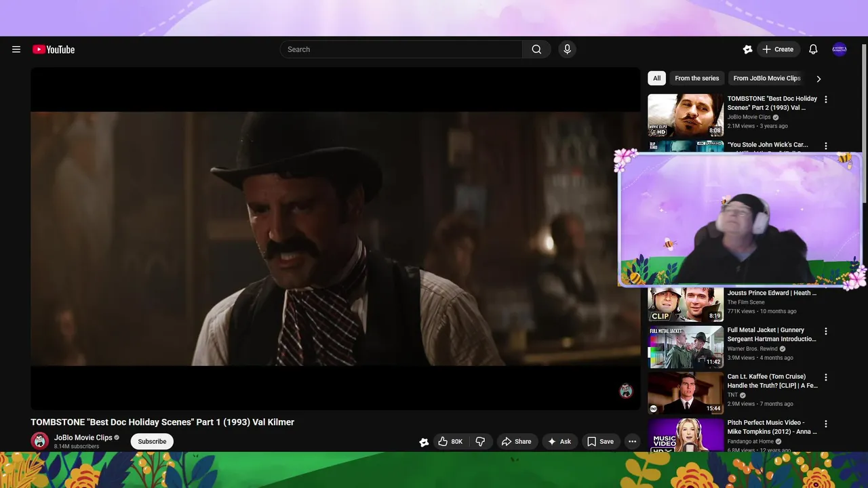Open Can Lt. Kaffee thumbnail
Image resolution: width=868 pixels, height=488 pixels.
(x=686, y=393)
